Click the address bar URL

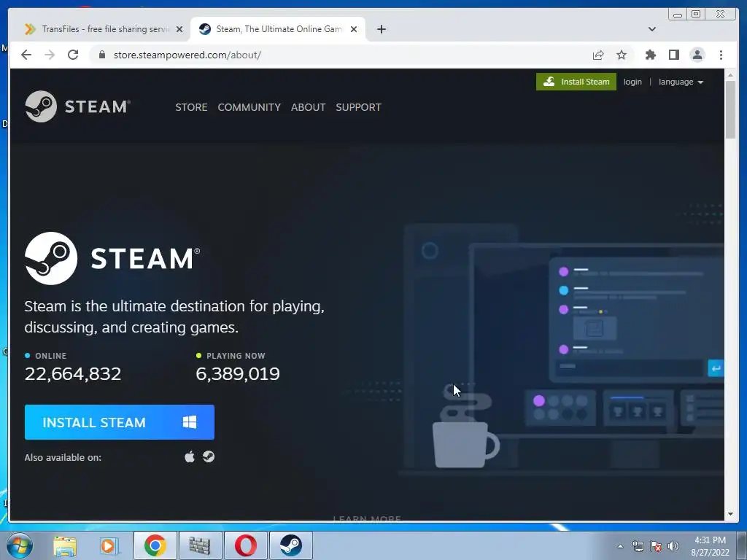pyautogui.click(x=187, y=55)
